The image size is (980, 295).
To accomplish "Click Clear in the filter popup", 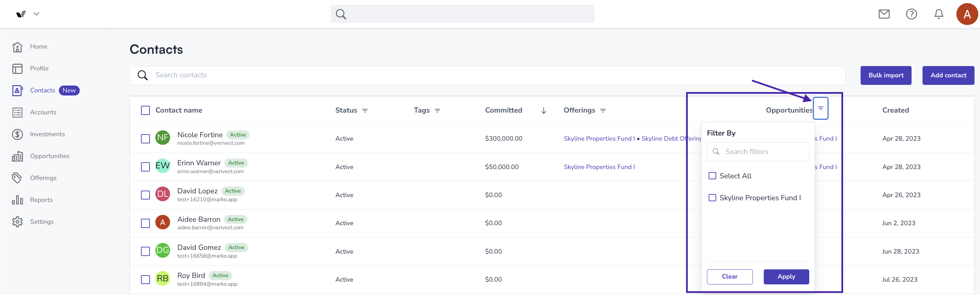I will [729, 277].
